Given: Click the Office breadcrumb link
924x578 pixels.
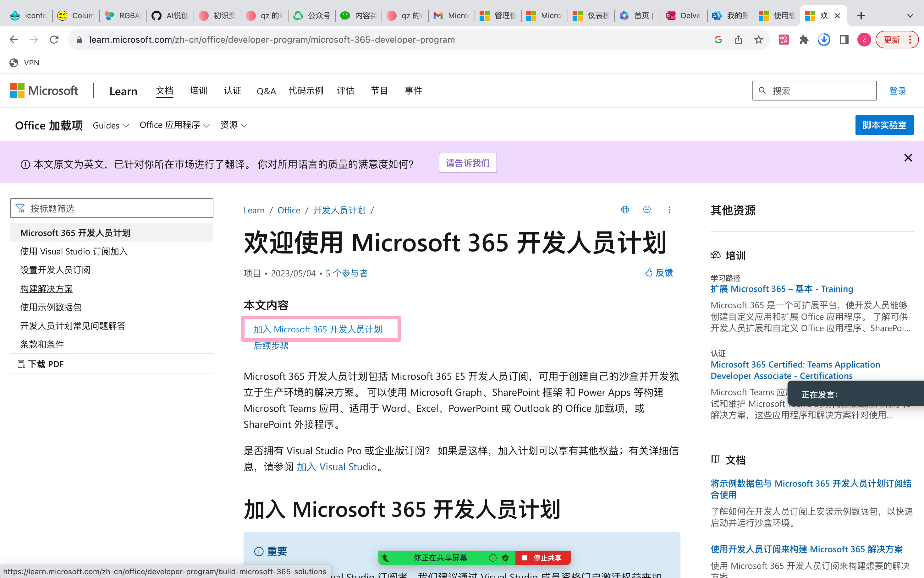Looking at the screenshot, I should coord(289,210).
